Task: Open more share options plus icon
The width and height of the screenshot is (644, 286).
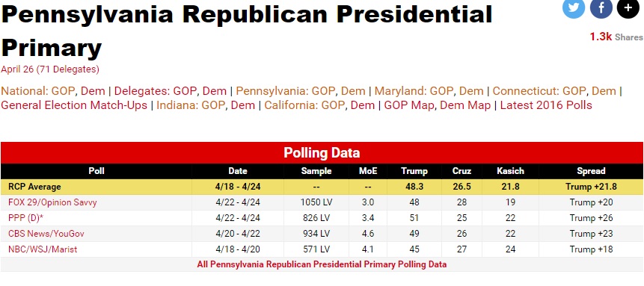Action: (628, 7)
